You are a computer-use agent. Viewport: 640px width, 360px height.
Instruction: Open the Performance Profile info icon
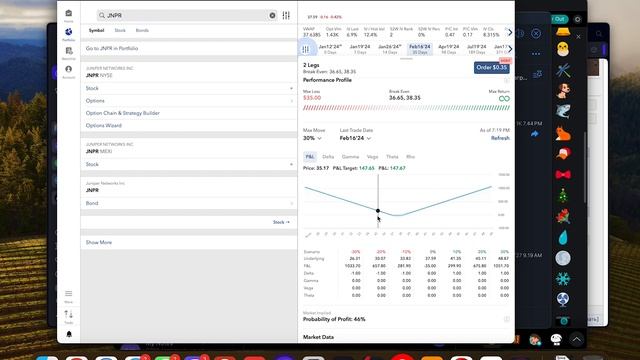point(507,80)
